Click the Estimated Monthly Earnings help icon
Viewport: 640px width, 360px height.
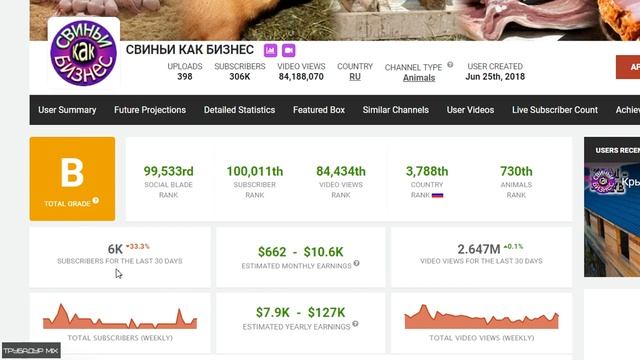pyautogui.click(x=356, y=263)
